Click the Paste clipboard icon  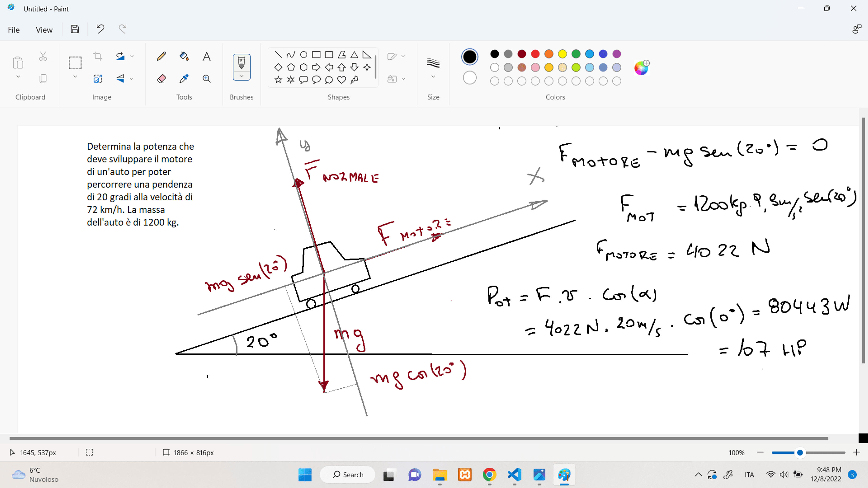click(18, 63)
